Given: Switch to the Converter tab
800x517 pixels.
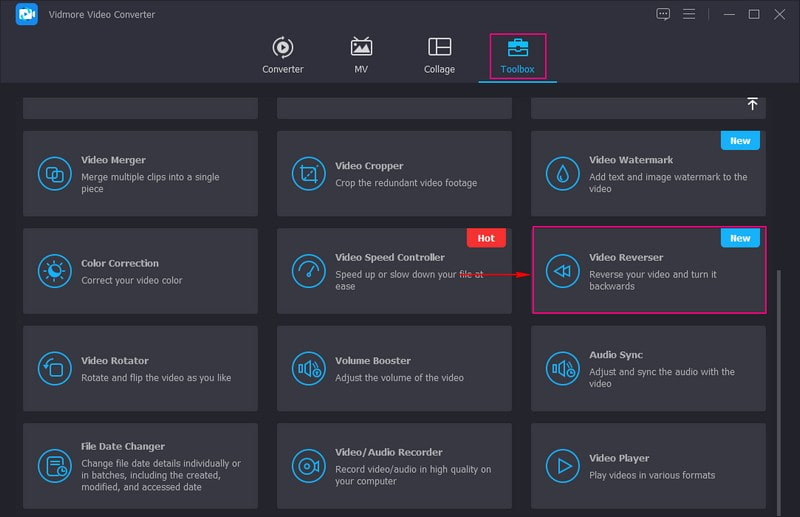Looking at the screenshot, I should click(x=283, y=55).
